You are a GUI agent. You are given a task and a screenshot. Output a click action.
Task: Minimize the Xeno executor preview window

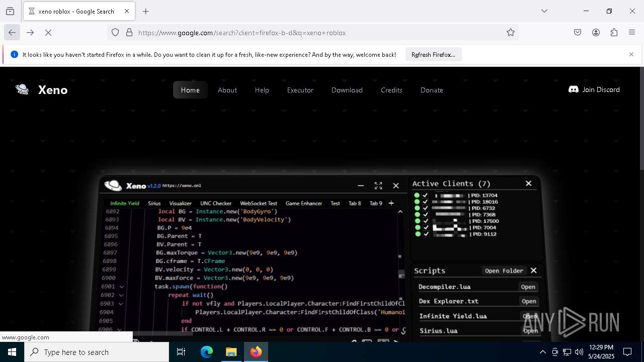(361, 186)
